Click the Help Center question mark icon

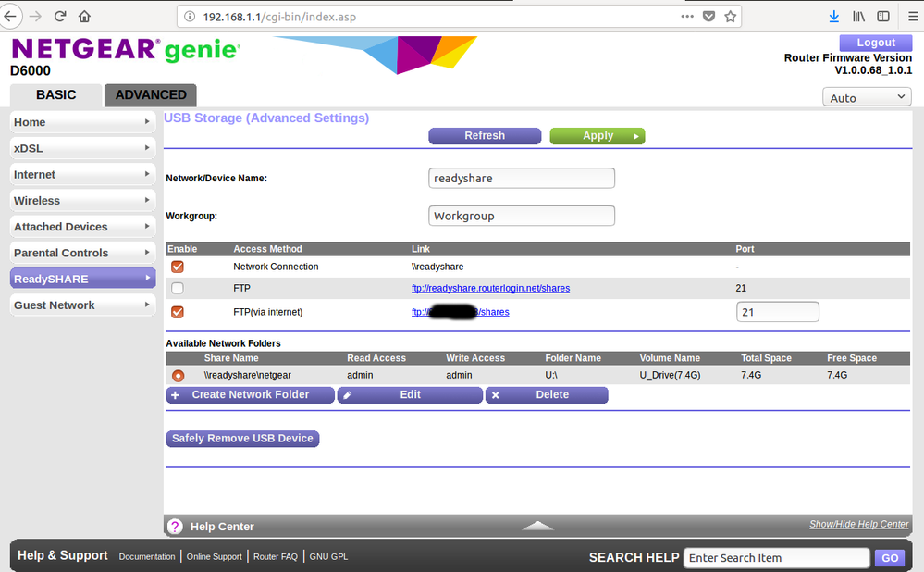(175, 526)
